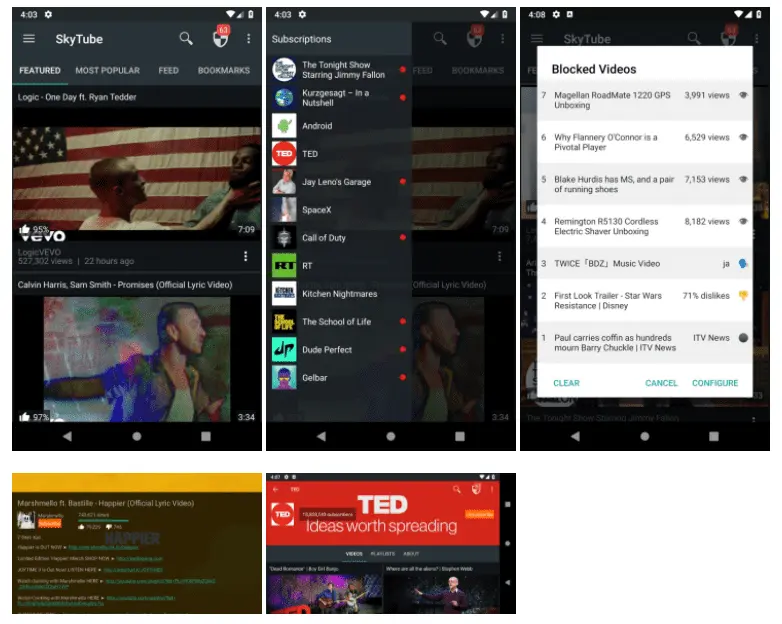782x624 pixels.
Task: Select the TED logo in the Subscriptions drawer
Action: click(x=284, y=154)
